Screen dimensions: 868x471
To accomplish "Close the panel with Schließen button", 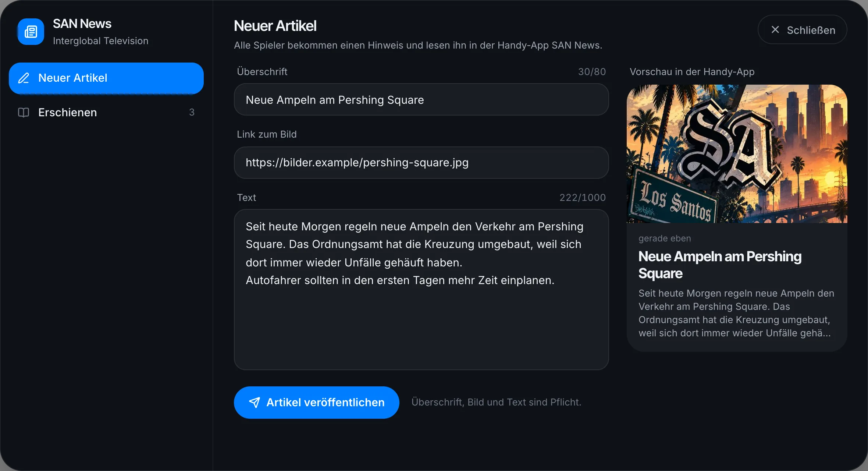I will pos(802,30).
